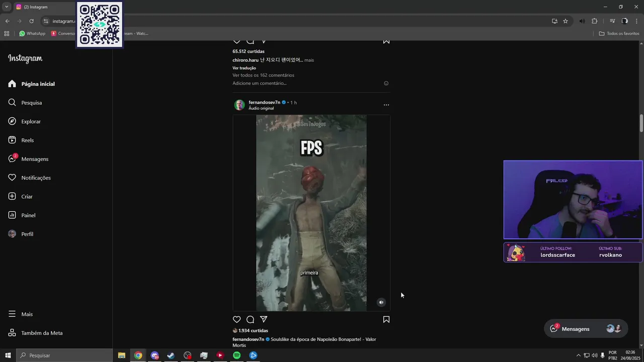Open fernandosev7n profile avatar

click(239, 105)
